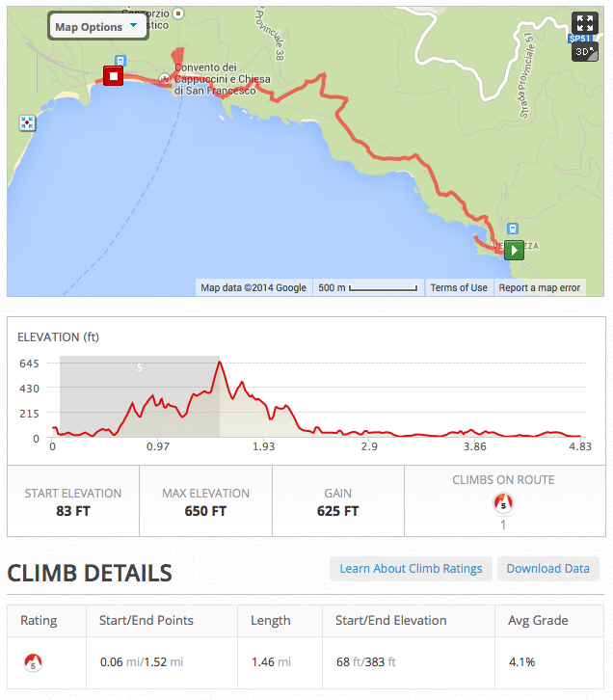This screenshot has width=613, height=700.
Task: Switch map to 3D view
Action: click(x=584, y=52)
